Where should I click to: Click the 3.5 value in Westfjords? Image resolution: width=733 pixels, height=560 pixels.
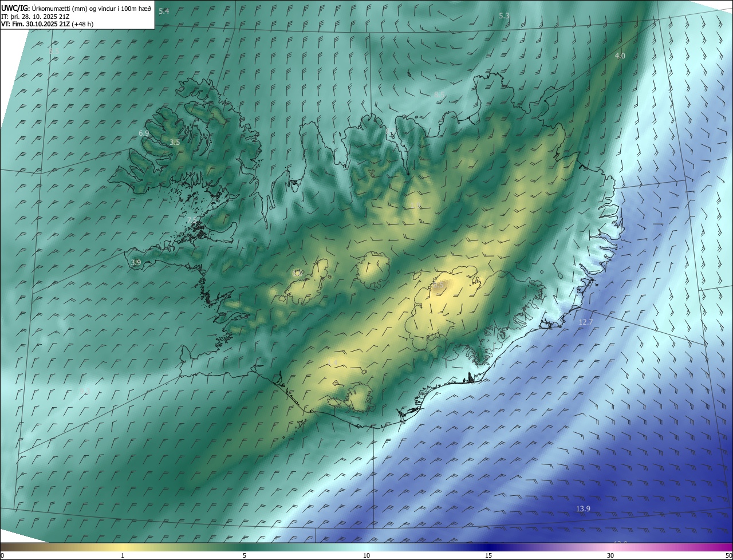pos(175,142)
